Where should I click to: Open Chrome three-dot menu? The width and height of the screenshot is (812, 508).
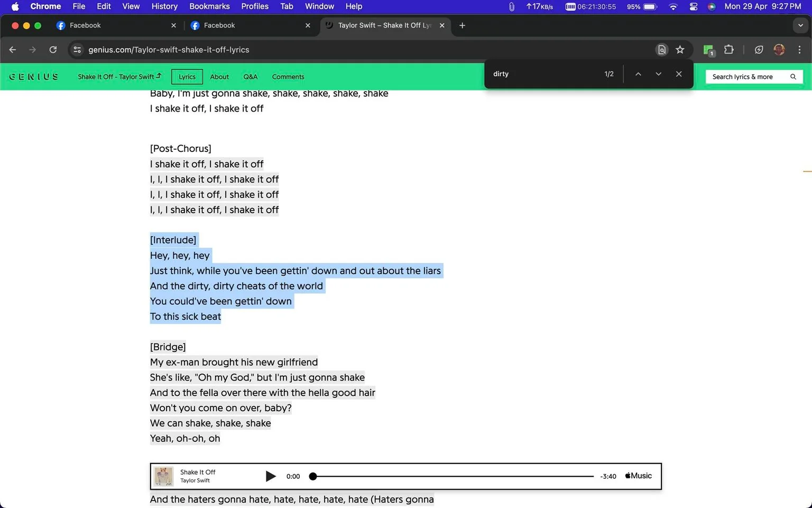point(799,50)
